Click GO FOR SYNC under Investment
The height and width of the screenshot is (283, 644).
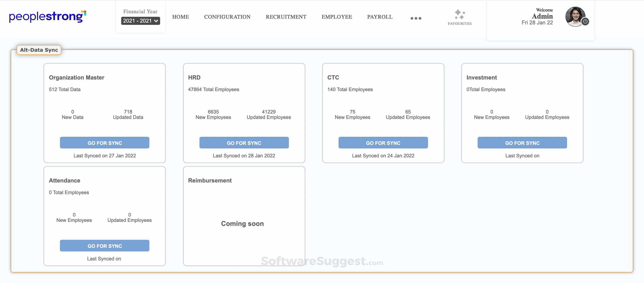tap(522, 143)
